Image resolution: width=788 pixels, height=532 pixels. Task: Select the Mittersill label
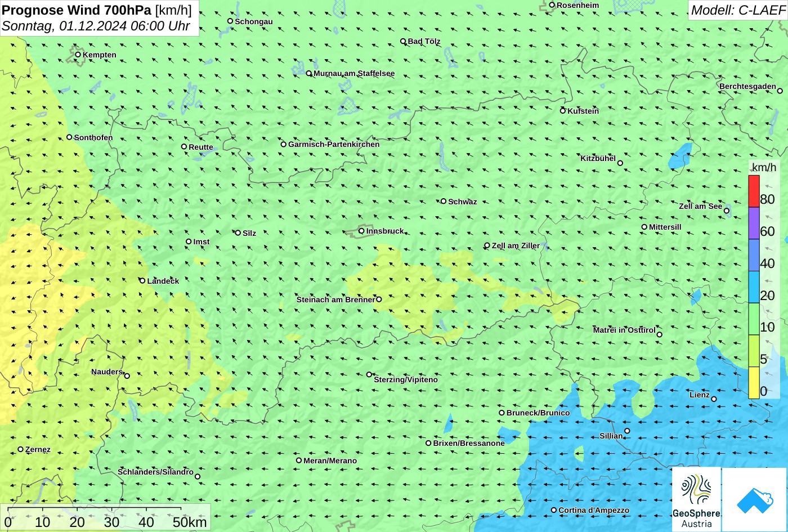(665, 227)
